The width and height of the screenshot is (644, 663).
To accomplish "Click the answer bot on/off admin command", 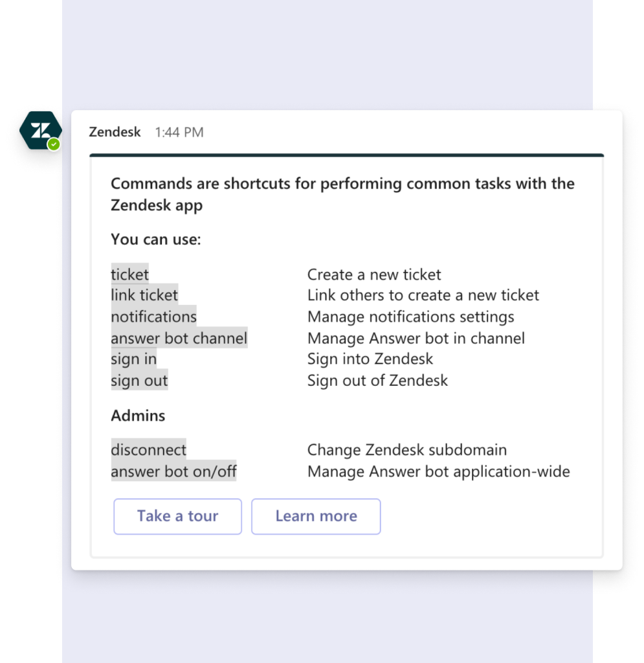I will pyautogui.click(x=173, y=471).
